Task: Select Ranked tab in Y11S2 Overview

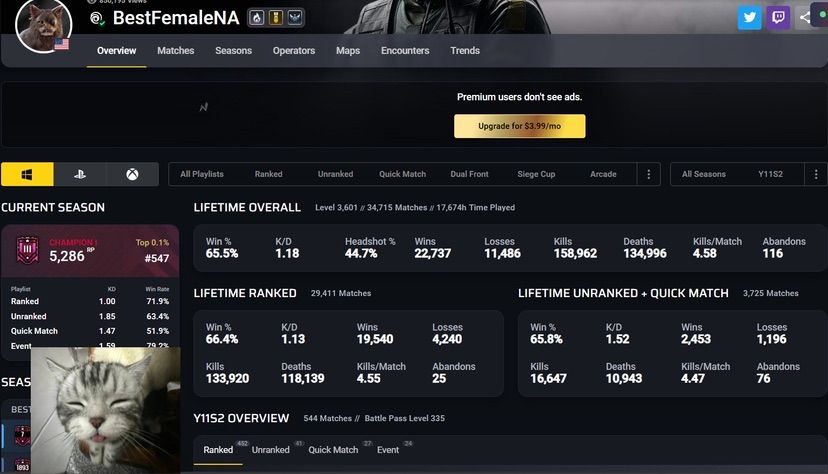Action: [218, 450]
